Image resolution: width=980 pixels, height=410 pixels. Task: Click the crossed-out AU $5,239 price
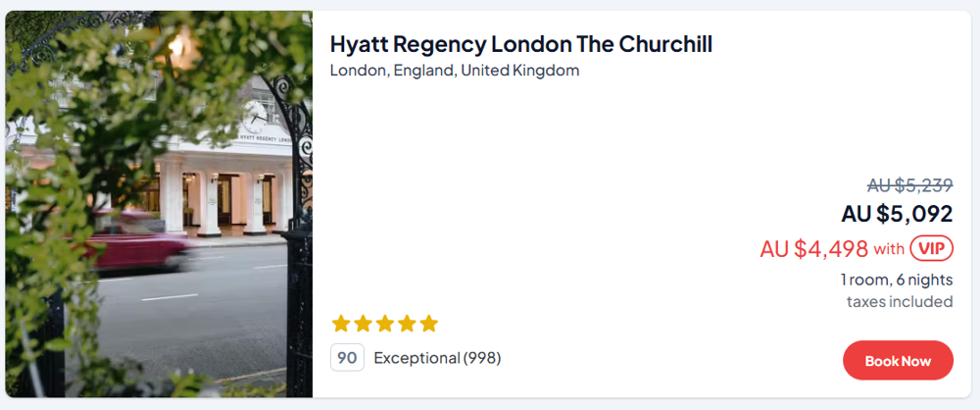click(909, 185)
